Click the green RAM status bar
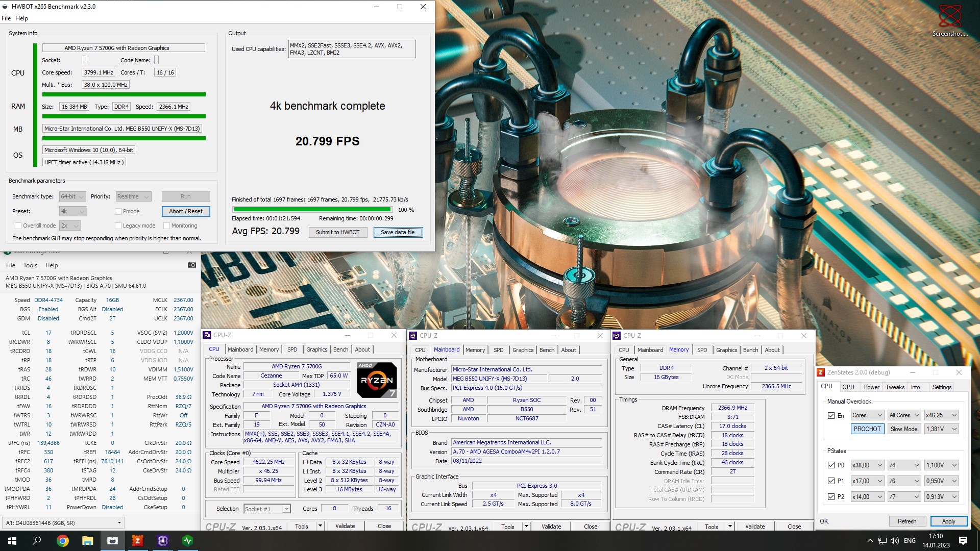980x551 pixels. (x=124, y=117)
